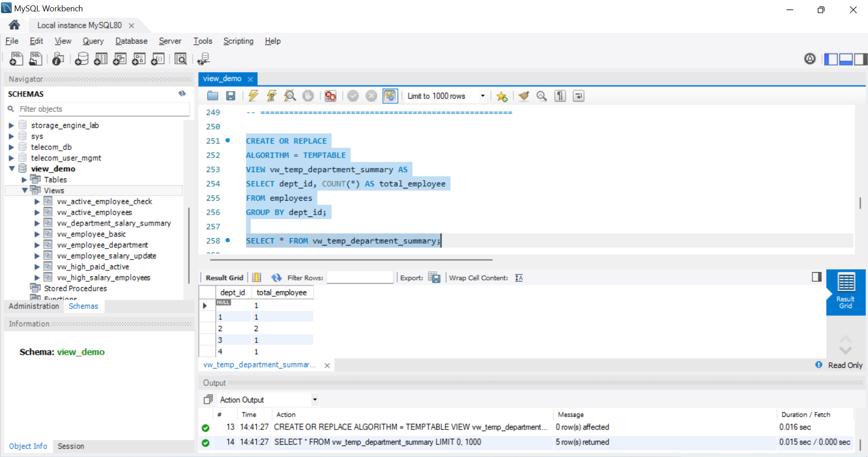
Task: Switch to the Administration tab
Action: 34,306
